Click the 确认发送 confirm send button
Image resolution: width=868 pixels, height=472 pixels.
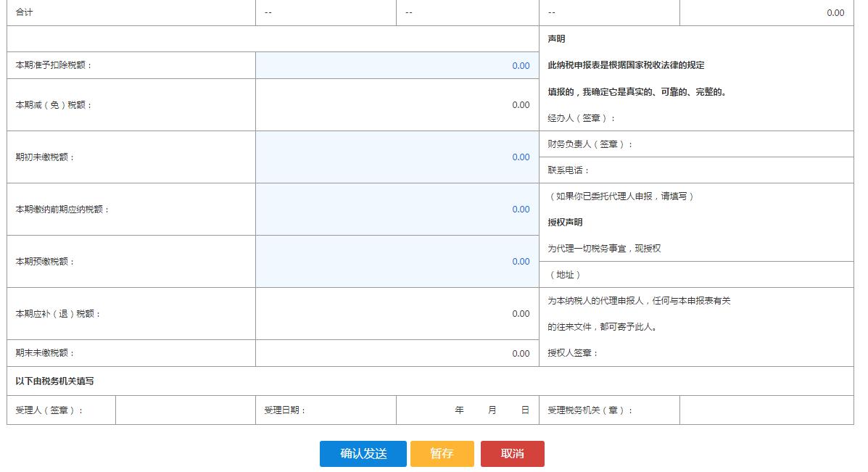[363, 454]
